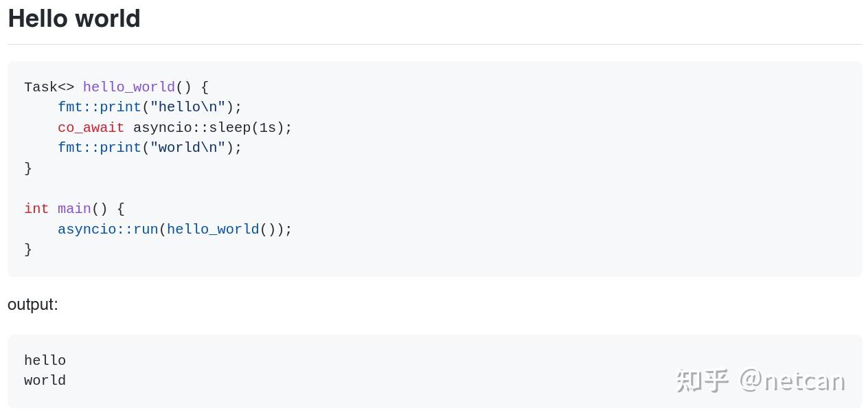Click the hello_world function name in declaration

(129, 87)
